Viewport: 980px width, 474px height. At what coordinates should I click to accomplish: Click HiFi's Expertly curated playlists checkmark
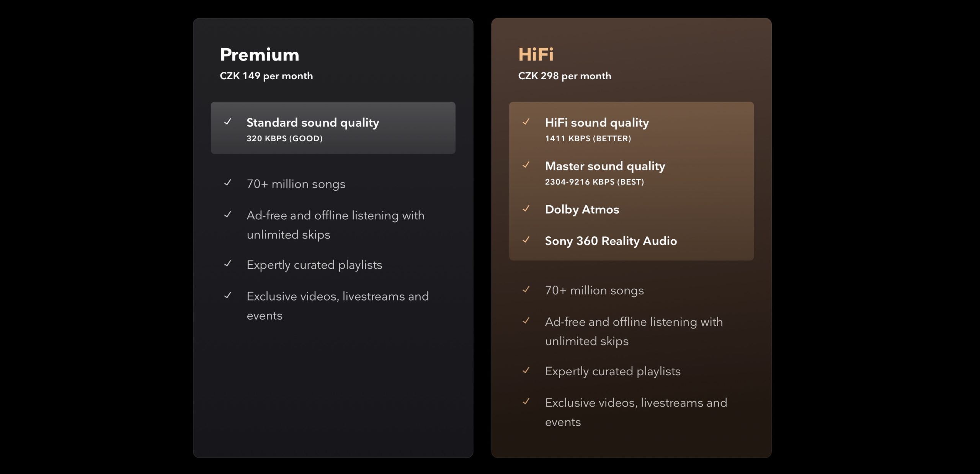[x=526, y=370]
